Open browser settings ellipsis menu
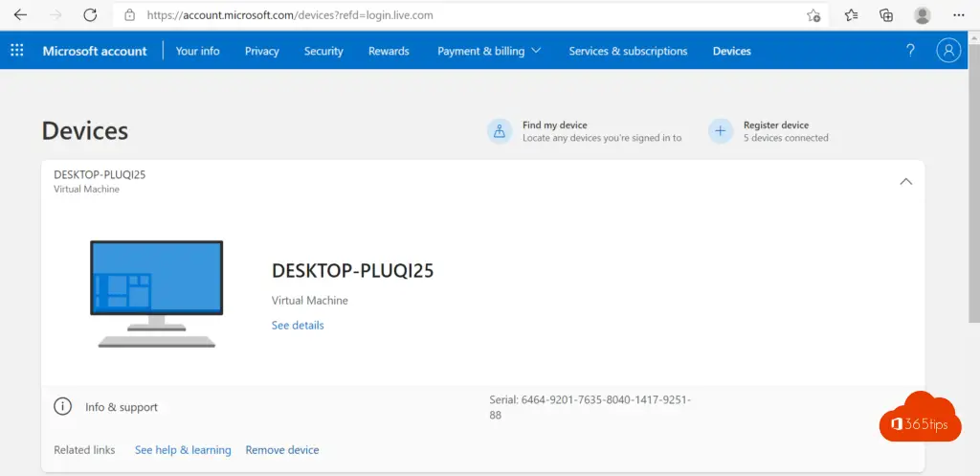Viewport: 980px width, 476px height. point(959,15)
